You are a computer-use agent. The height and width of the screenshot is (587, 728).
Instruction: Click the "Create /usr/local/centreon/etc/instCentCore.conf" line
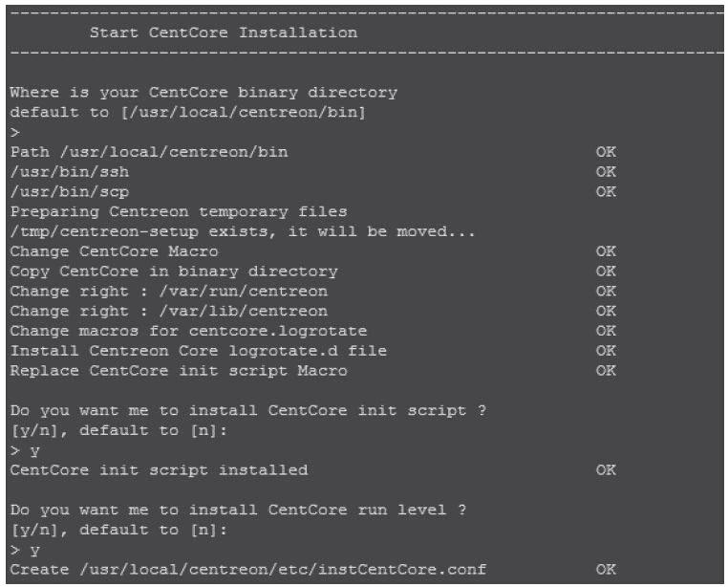247,570
